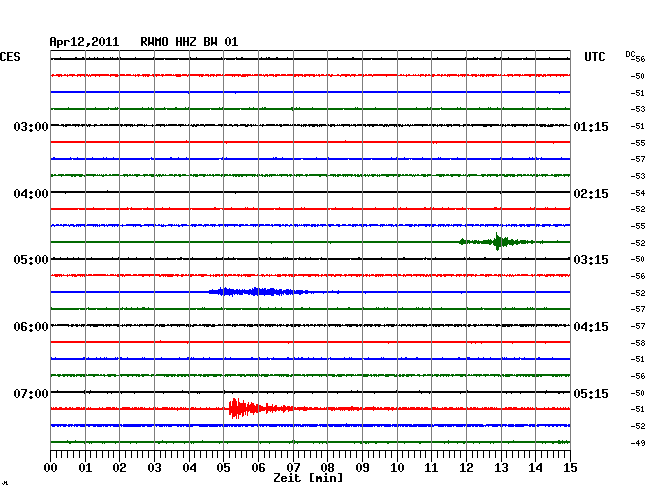
Task: Click minute tick label 07
Action: tap(293, 468)
